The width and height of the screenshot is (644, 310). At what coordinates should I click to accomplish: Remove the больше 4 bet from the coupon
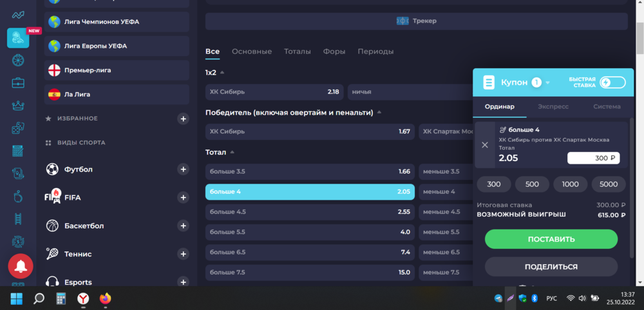click(x=485, y=145)
